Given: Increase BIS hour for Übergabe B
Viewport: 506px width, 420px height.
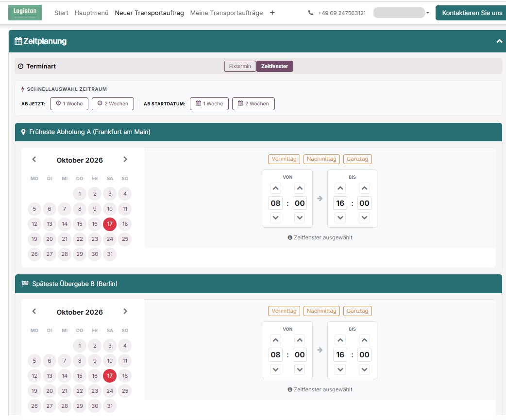Looking at the screenshot, I should click(x=340, y=340).
